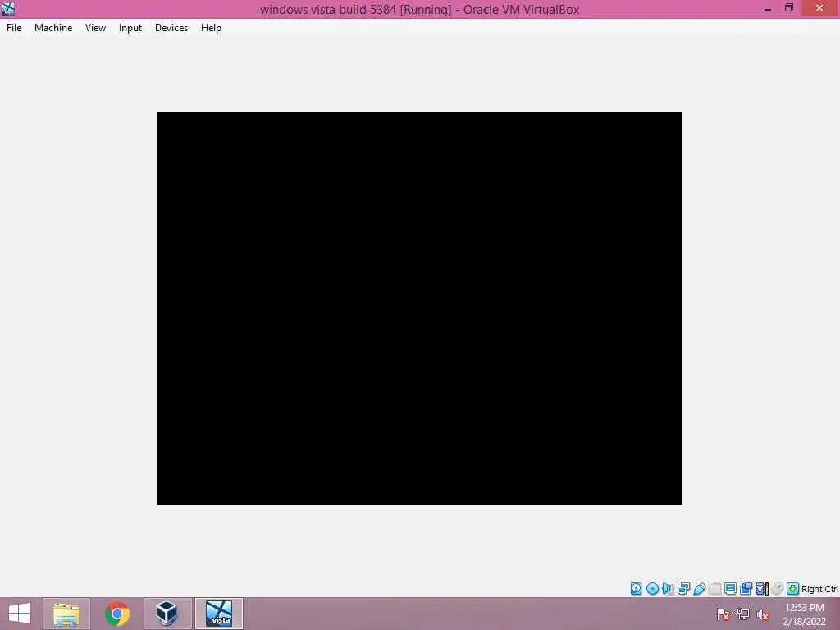Open the Help menu
This screenshot has height=630, width=840.
coord(211,28)
